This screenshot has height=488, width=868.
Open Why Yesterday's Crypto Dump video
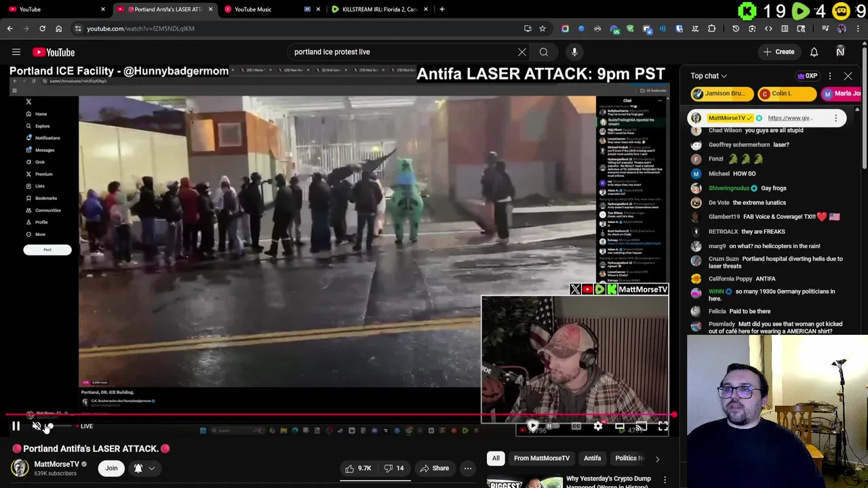[608, 482]
